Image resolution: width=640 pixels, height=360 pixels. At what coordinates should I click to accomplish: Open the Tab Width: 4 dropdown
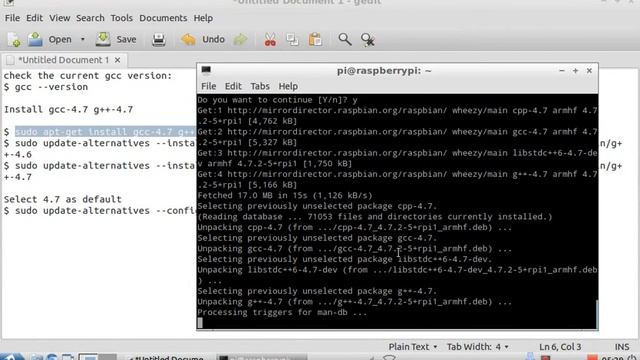click(x=478, y=347)
